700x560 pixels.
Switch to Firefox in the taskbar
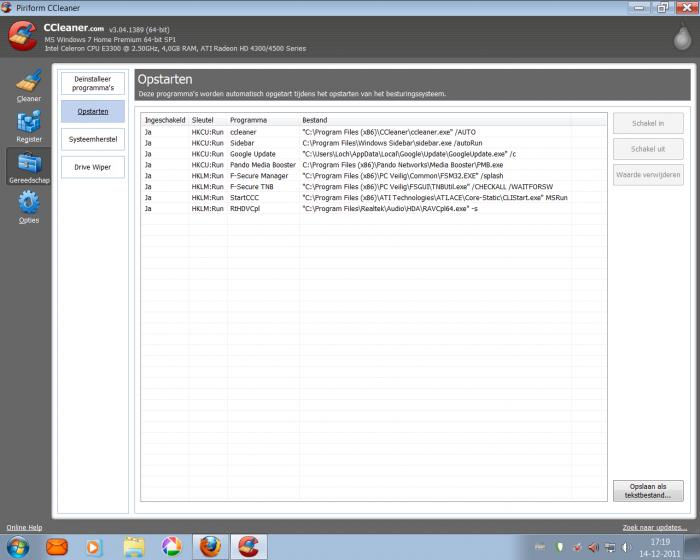pyautogui.click(x=210, y=547)
